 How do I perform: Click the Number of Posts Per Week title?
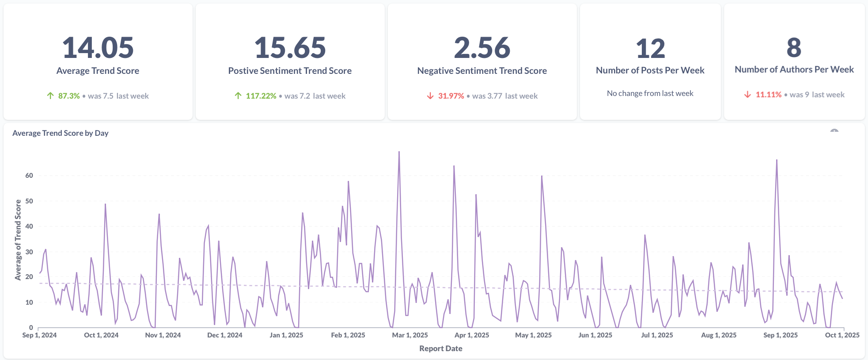(650, 70)
